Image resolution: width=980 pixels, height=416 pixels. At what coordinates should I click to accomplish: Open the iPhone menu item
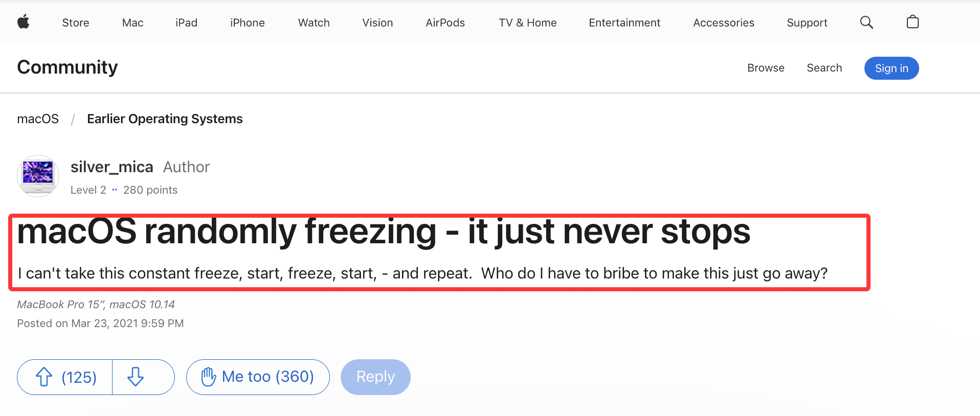[x=248, y=23]
